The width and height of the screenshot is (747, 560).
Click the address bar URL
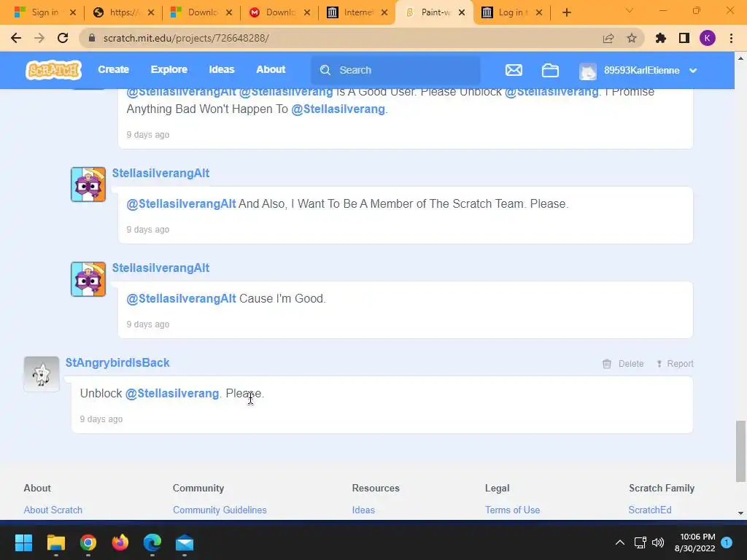186,38
